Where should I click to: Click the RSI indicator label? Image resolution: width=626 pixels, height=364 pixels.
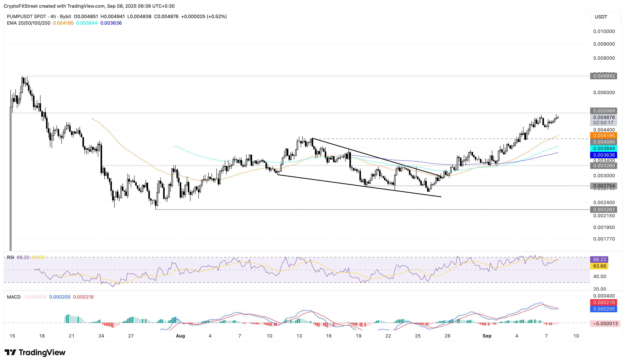pyautogui.click(x=10, y=257)
